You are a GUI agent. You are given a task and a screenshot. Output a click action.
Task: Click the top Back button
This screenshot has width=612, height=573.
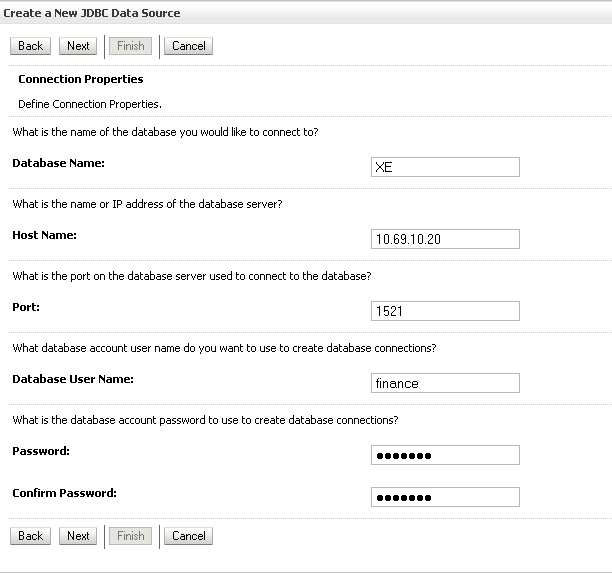[30, 46]
